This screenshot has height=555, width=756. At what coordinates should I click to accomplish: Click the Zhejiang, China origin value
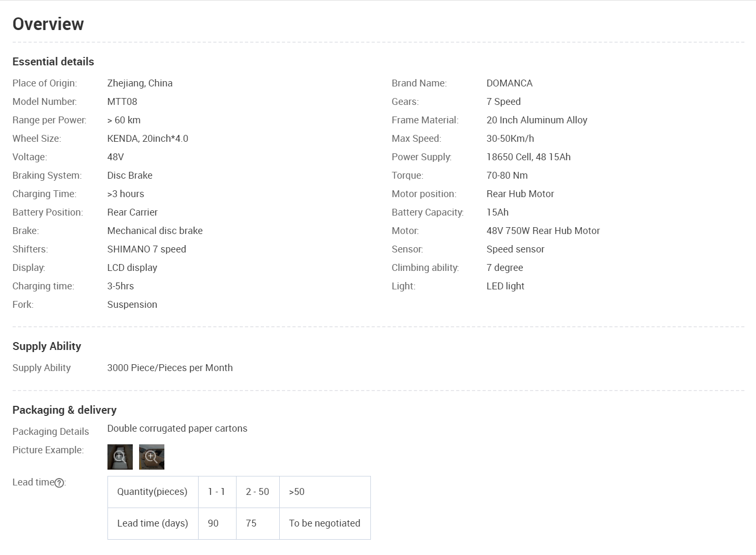tap(140, 83)
